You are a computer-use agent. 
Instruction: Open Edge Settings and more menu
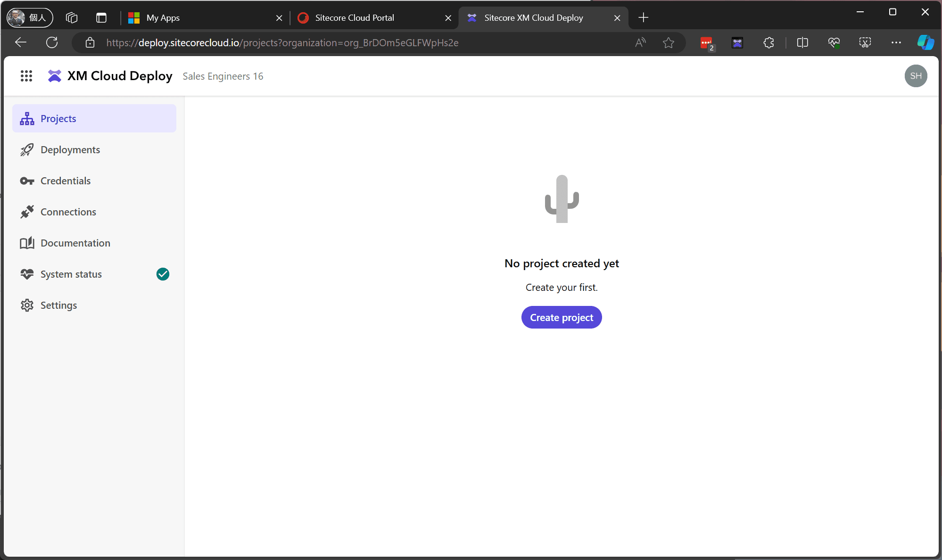(x=896, y=43)
